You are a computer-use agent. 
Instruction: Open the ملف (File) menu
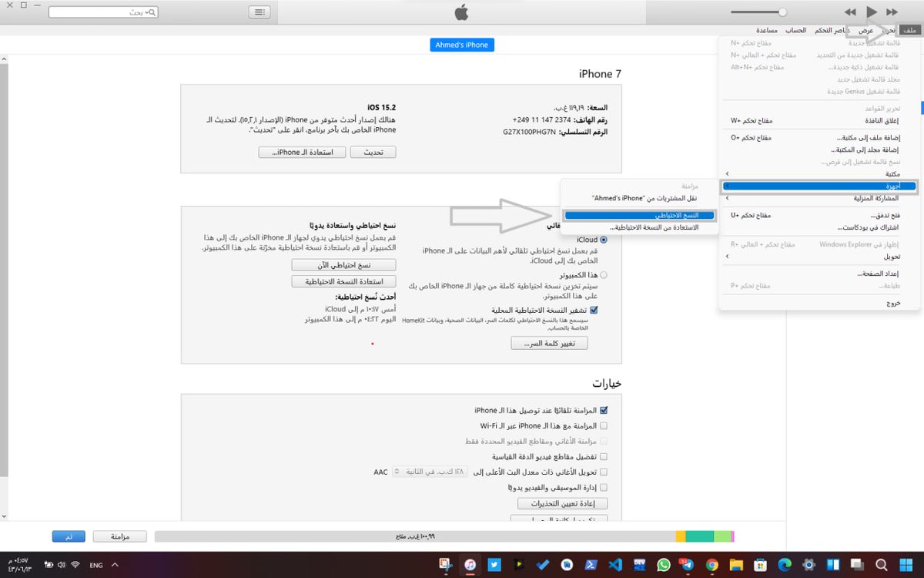coord(909,30)
